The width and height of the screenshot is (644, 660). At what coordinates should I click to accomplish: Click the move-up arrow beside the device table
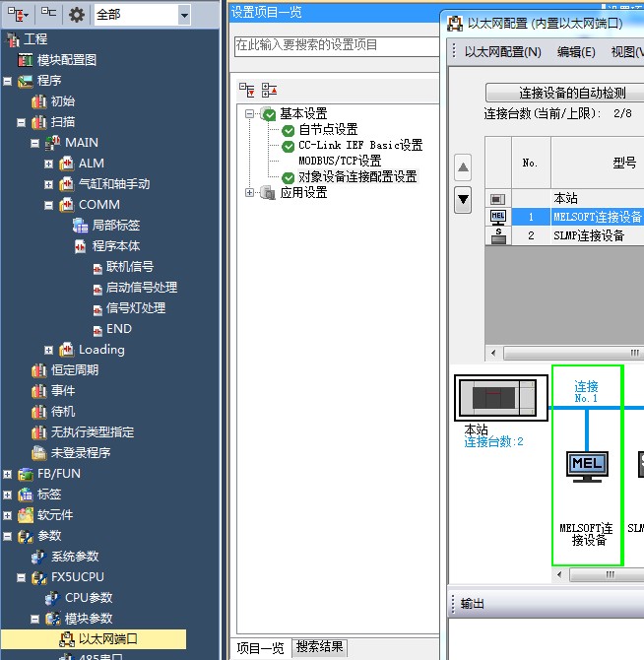point(463,166)
